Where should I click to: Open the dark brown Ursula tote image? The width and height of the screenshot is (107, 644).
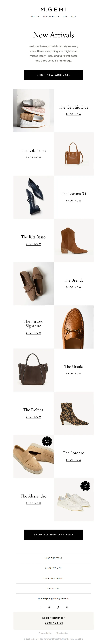click(33, 370)
